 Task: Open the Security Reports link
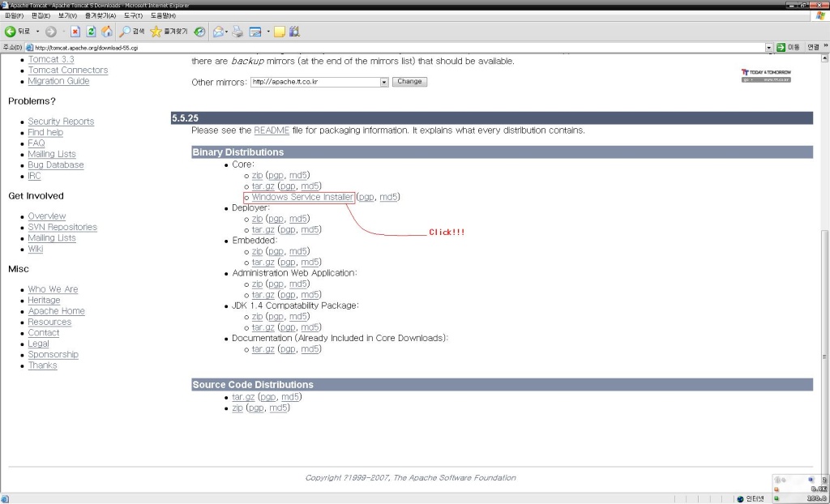(x=61, y=122)
